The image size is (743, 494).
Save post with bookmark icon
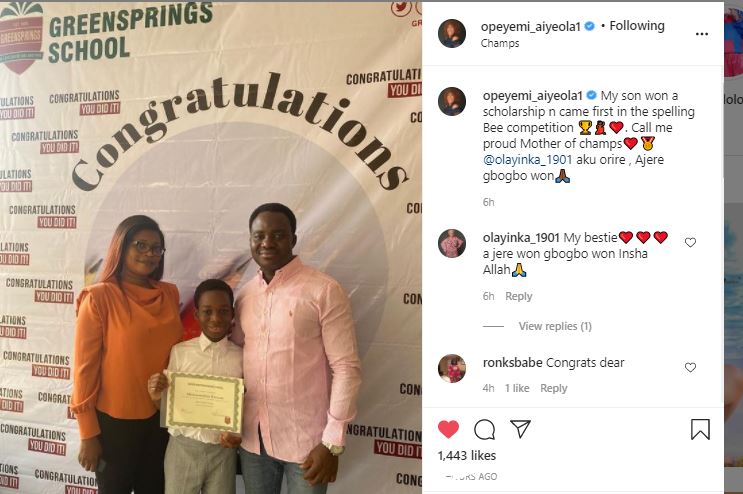700,429
